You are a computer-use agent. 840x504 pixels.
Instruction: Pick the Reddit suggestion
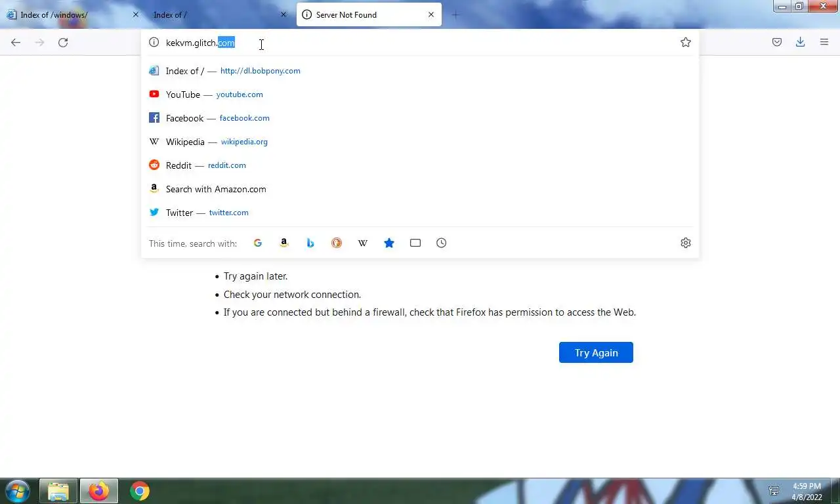coord(420,165)
